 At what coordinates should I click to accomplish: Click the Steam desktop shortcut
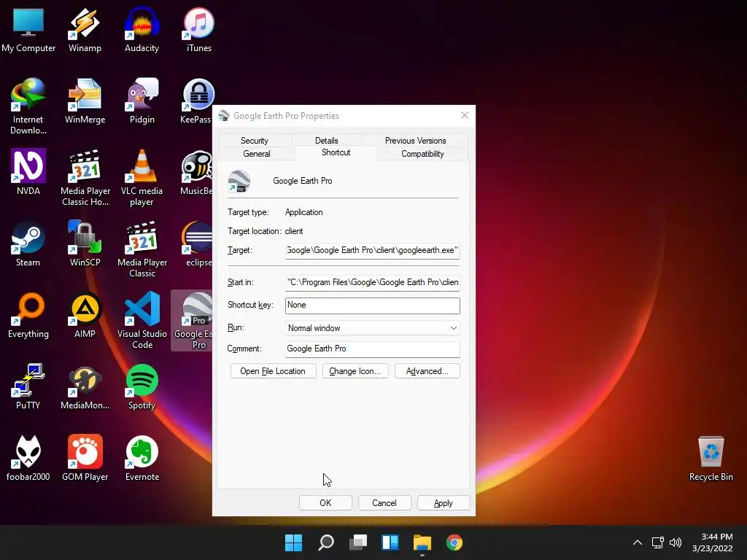point(28,244)
